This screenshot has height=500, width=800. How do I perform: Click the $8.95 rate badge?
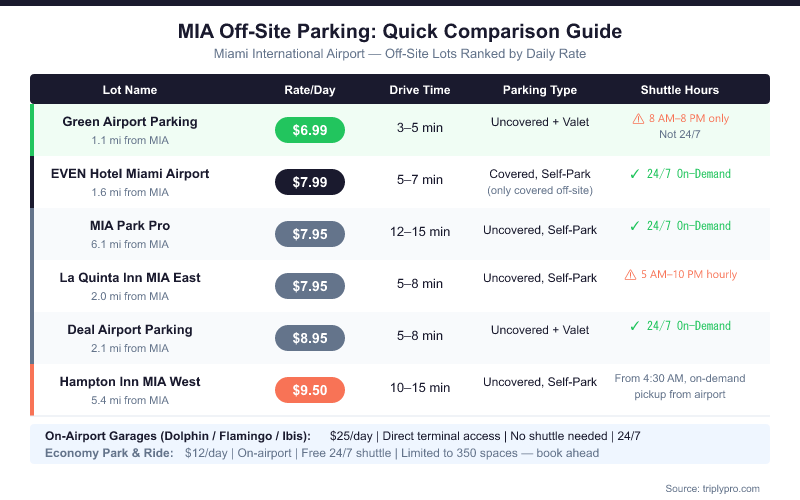(x=310, y=338)
